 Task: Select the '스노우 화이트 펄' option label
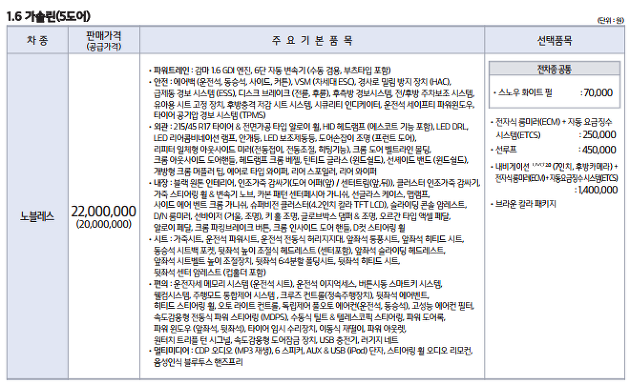click(525, 92)
